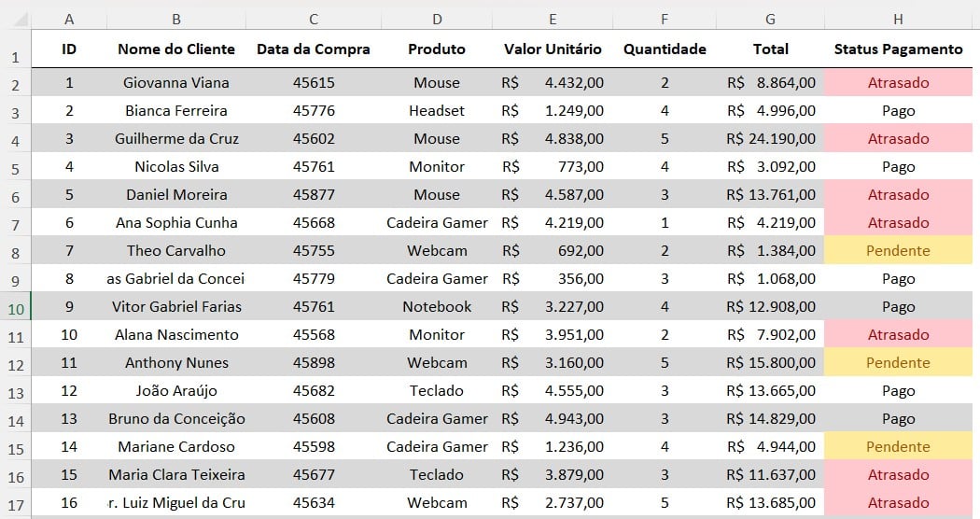This screenshot has height=519, width=980.
Task: Click the "Valor Unitário" header cell
Action: point(553,49)
